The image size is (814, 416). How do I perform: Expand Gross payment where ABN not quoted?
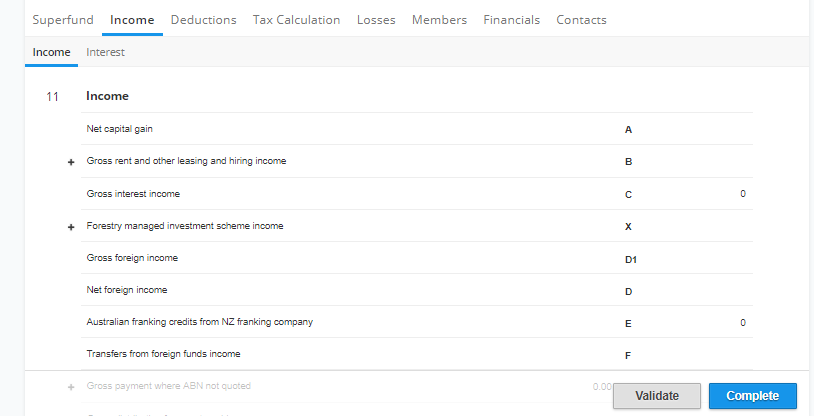pos(71,387)
